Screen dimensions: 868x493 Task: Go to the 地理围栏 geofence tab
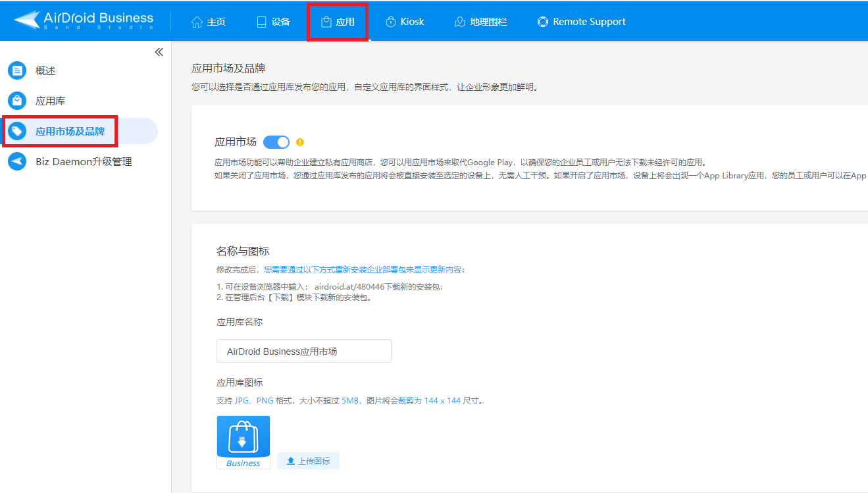(480, 22)
